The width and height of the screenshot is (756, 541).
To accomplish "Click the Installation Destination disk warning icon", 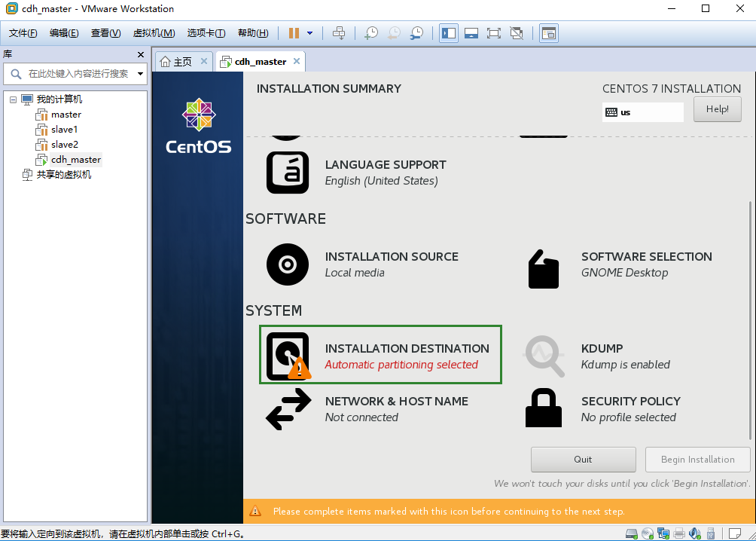I will [288, 356].
